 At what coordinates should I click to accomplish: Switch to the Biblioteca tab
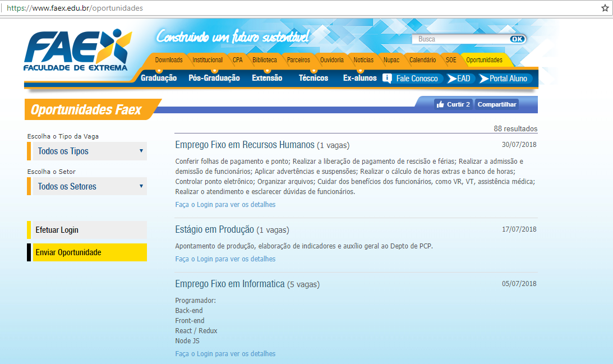(265, 60)
